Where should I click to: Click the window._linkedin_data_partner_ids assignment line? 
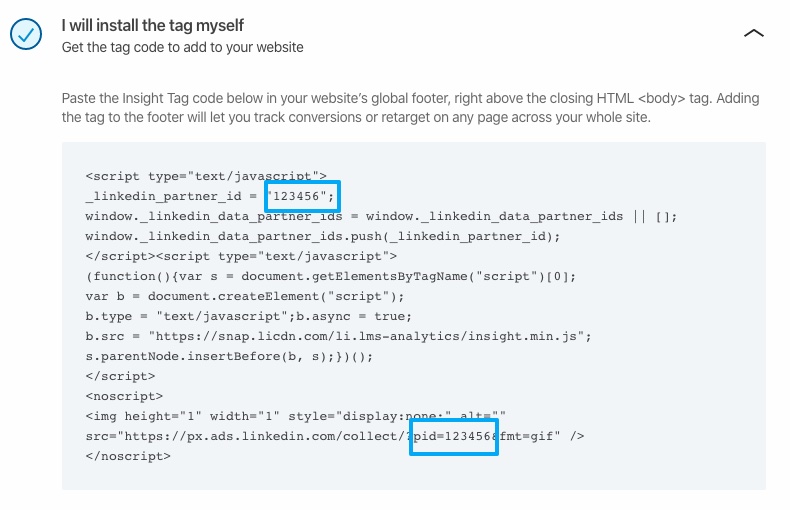click(x=381, y=216)
